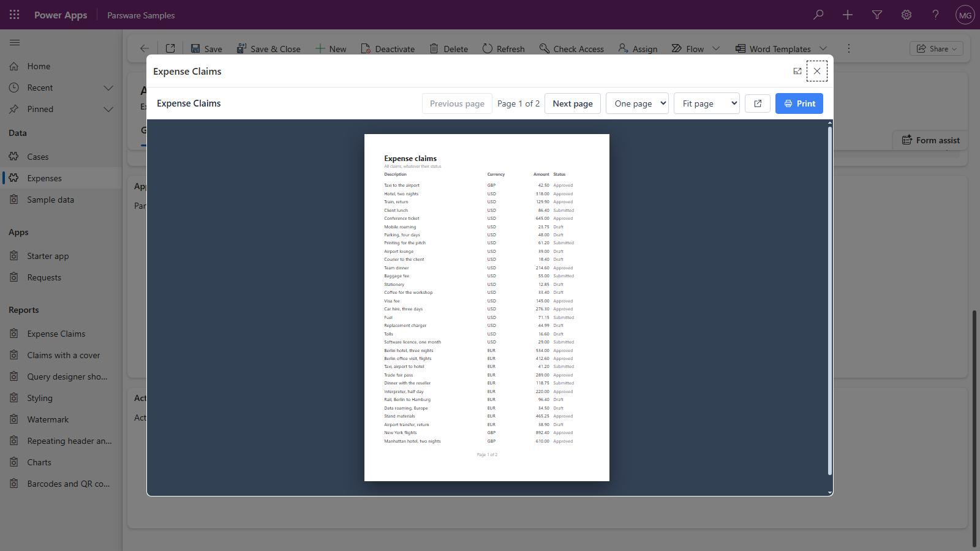Click the report page preview thumbnail
The image size is (980, 551).
coord(487,307)
